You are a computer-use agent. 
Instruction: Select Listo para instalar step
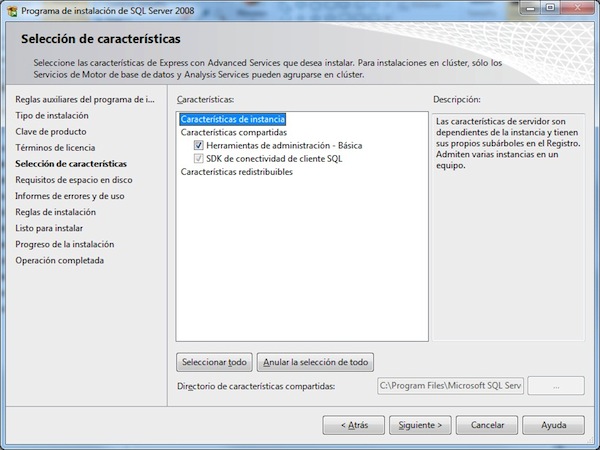[x=49, y=228]
